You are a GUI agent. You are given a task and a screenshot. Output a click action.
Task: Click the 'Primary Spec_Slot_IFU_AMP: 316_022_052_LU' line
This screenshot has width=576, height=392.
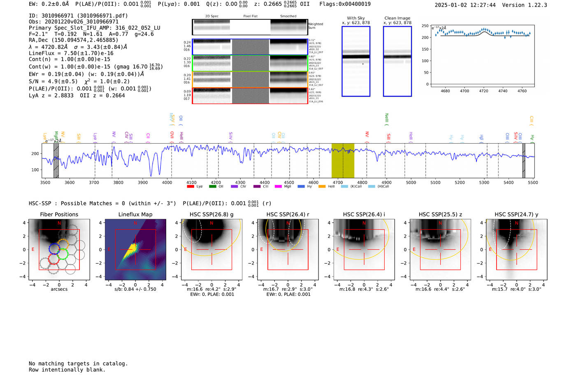(x=95, y=28)
